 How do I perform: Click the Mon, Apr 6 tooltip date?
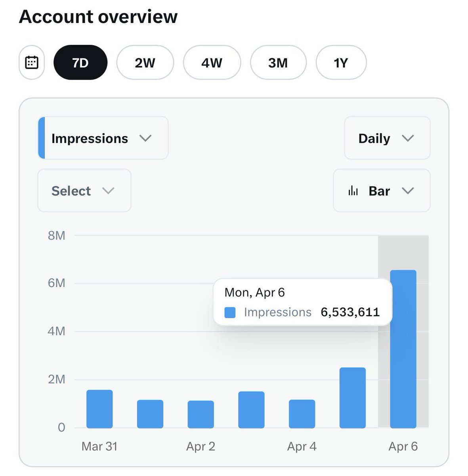click(254, 292)
